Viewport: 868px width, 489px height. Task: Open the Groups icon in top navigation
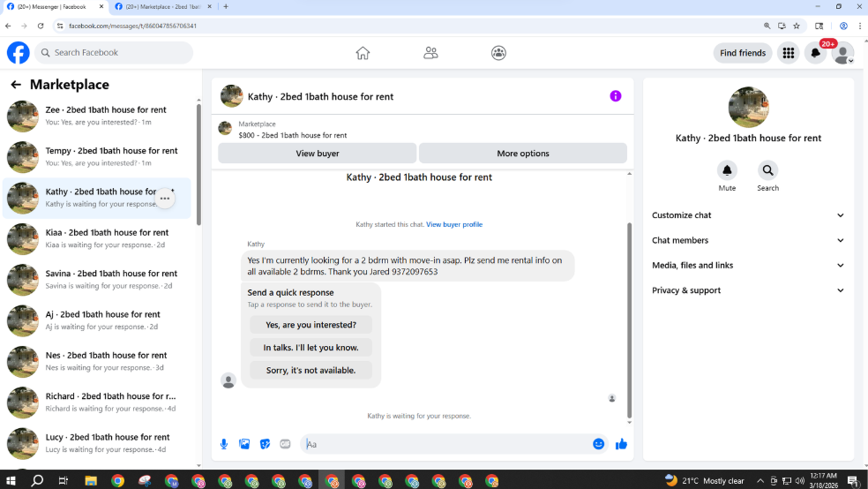coord(498,53)
